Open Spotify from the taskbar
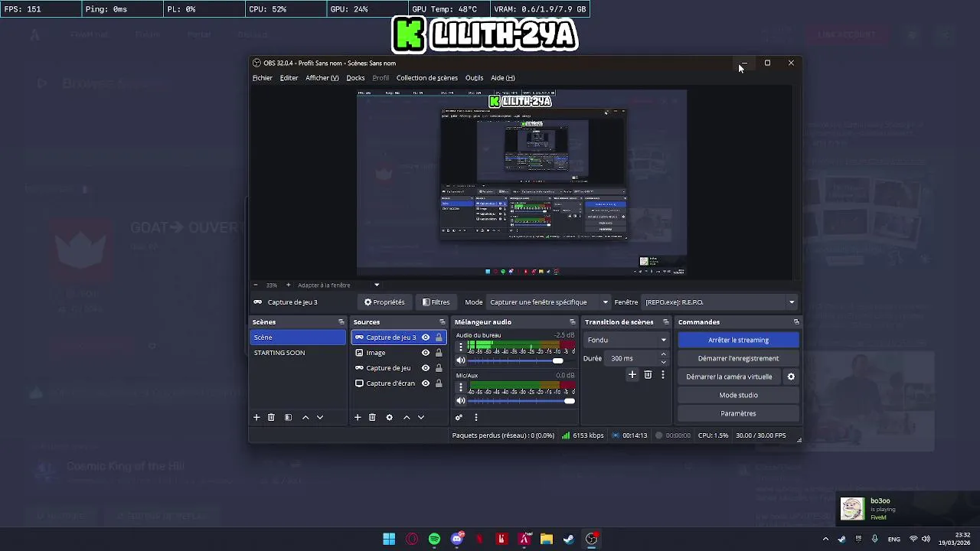 coord(434,539)
